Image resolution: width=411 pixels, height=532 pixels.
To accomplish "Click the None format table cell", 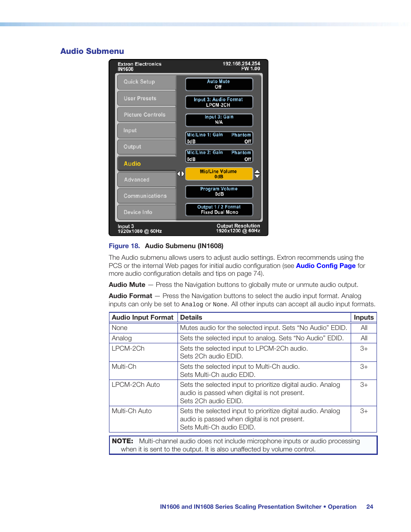I will point(143,328).
